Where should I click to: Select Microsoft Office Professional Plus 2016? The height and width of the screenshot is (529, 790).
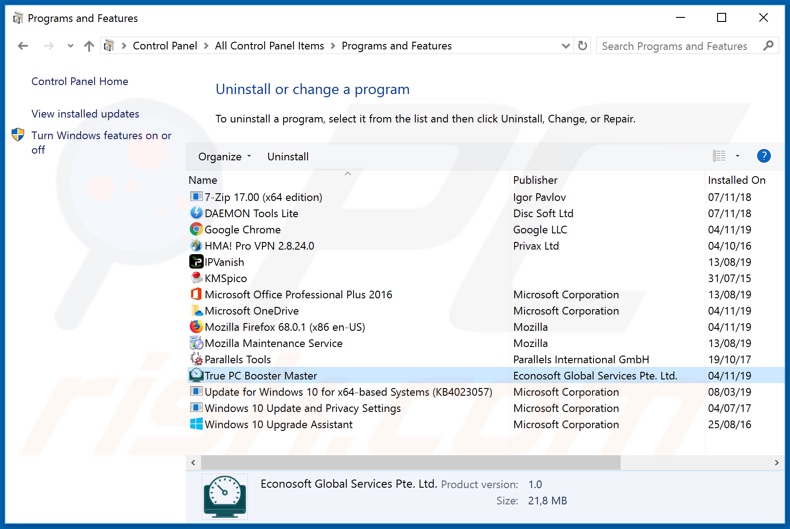pyautogui.click(x=486, y=294)
